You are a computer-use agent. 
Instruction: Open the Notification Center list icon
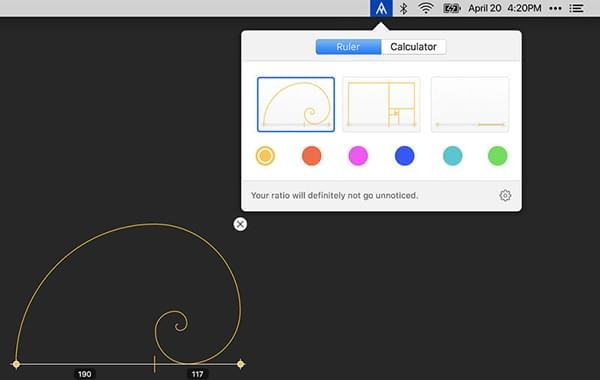click(576, 8)
